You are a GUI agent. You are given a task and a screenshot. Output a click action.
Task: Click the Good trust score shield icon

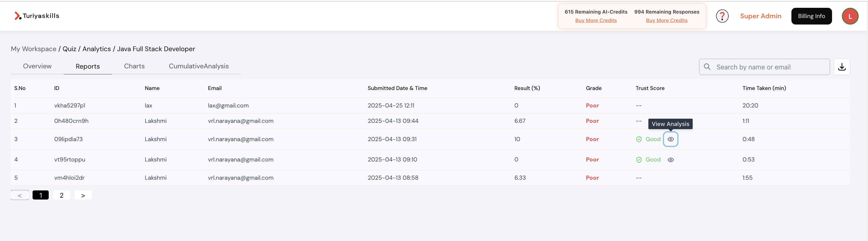(x=639, y=139)
